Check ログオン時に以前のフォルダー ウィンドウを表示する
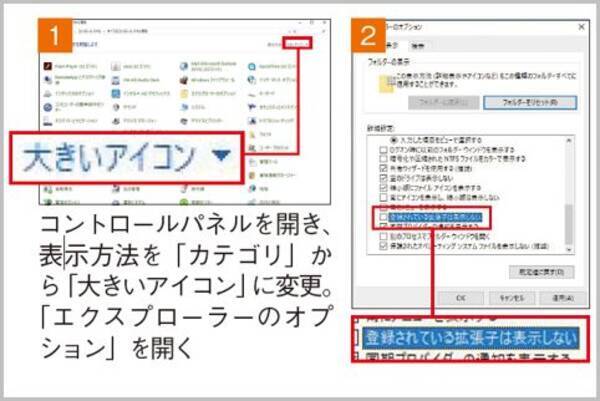Screen dimensions: 600x401 tap(383, 149)
